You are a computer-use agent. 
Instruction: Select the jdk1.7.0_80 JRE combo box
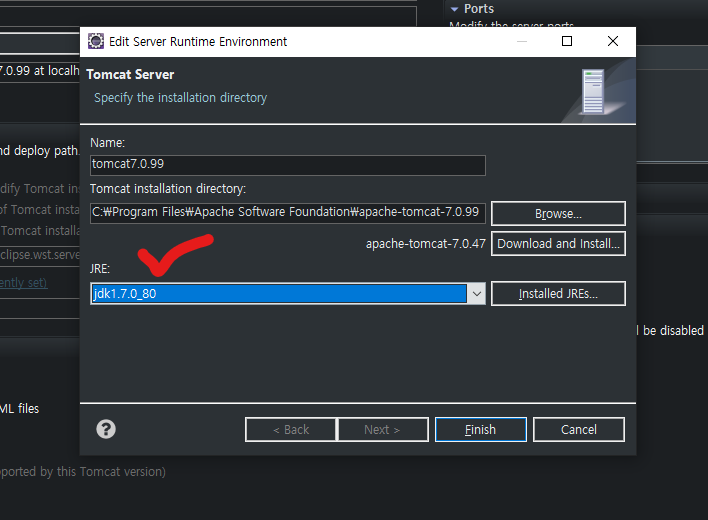(x=288, y=294)
